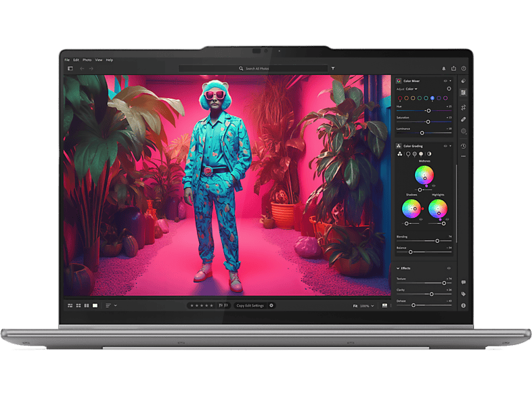Screen dimensions: 532x397
Task: Select the Edit sliders panel icon
Action: click(x=464, y=93)
